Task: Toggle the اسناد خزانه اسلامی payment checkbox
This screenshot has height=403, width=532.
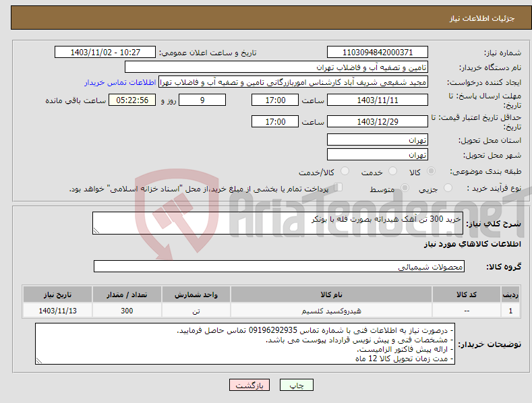Action: coord(338,187)
